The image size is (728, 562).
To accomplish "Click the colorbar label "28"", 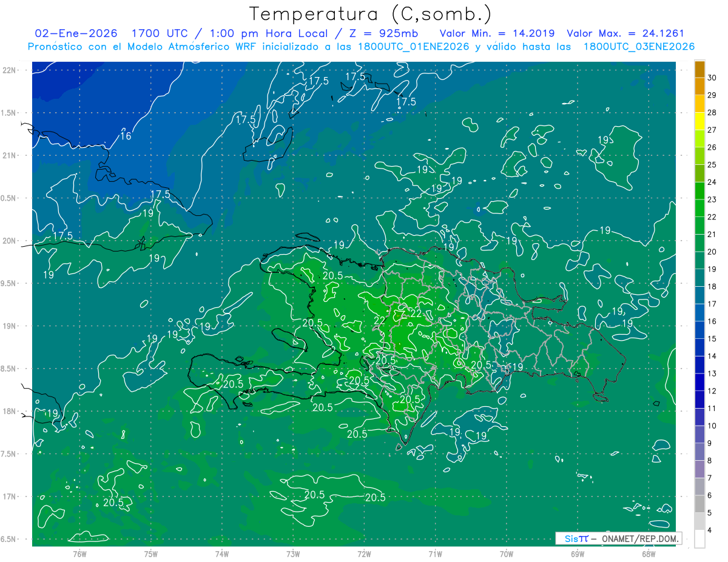I will (x=712, y=113).
